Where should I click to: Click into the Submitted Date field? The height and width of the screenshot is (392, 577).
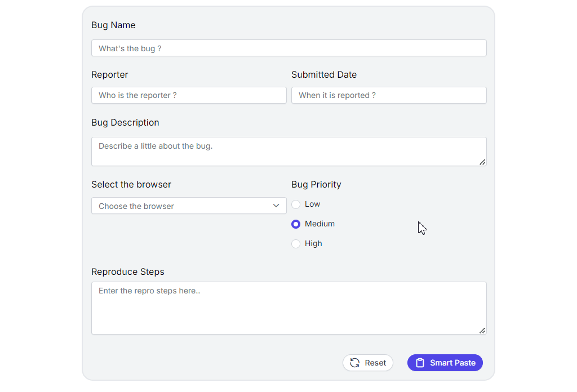(389, 95)
